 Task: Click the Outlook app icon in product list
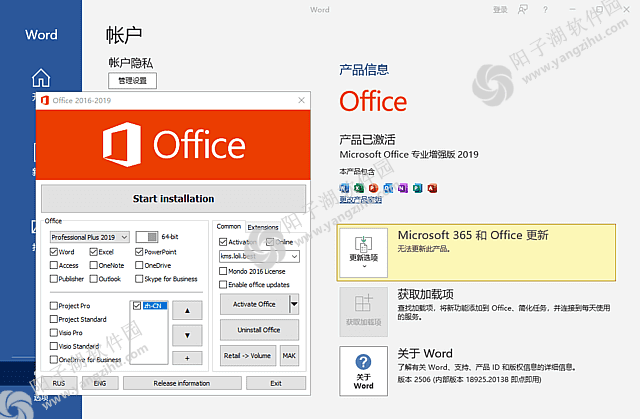(388, 188)
